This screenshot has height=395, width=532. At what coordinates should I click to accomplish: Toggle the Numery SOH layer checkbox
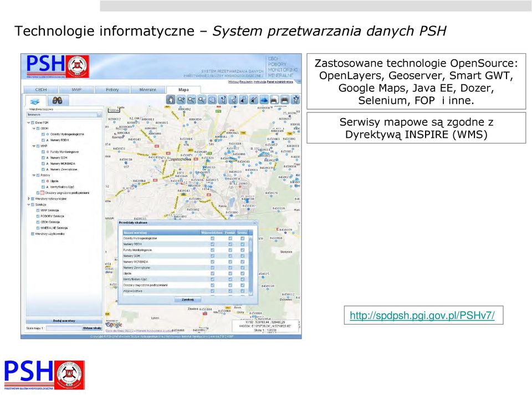pos(43,158)
